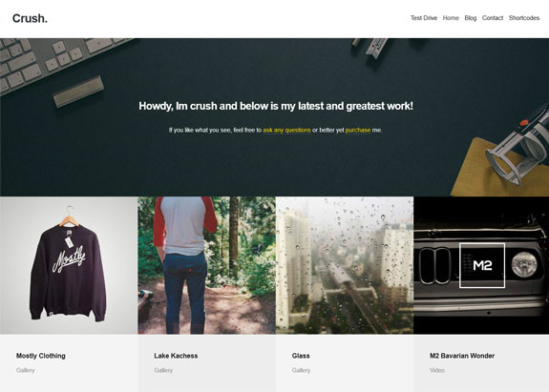Open the Blog navigation link
This screenshot has width=549, height=392.
tap(470, 18)
